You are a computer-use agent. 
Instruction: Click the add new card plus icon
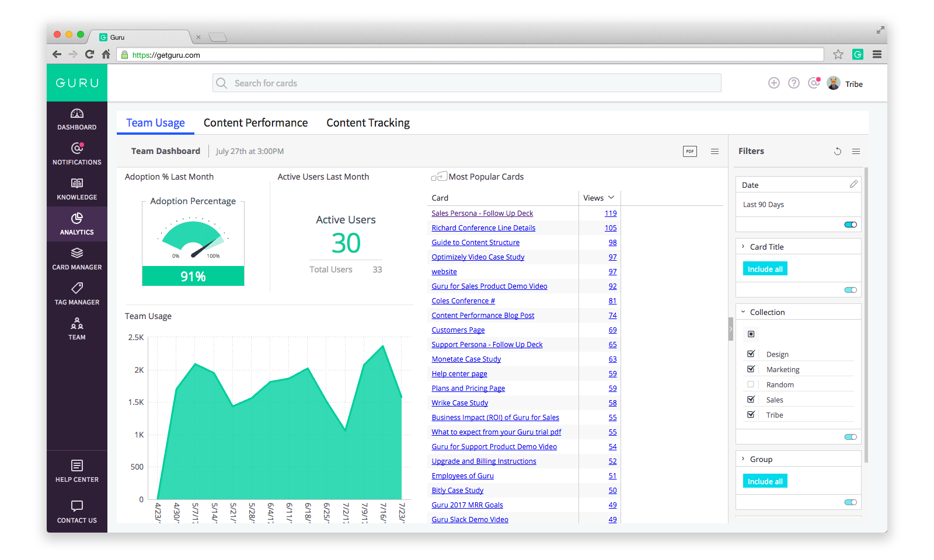774,83
